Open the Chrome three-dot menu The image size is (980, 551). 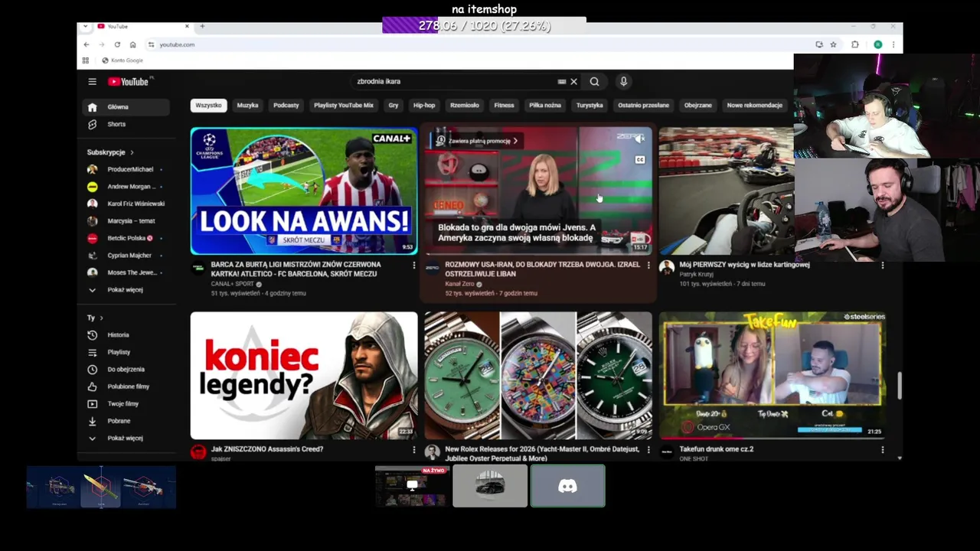[x=893, y=44]
